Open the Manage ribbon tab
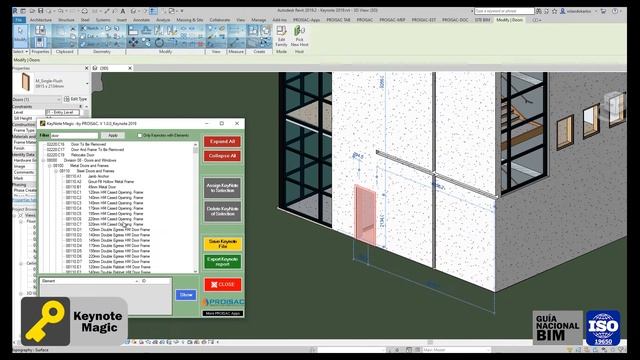 (x=259, y=20)
